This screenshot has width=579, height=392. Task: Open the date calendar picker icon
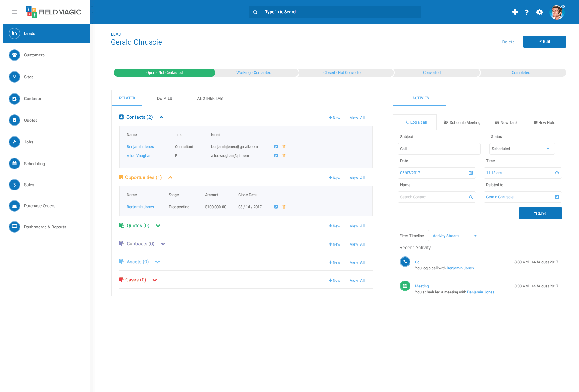(471, 173)
